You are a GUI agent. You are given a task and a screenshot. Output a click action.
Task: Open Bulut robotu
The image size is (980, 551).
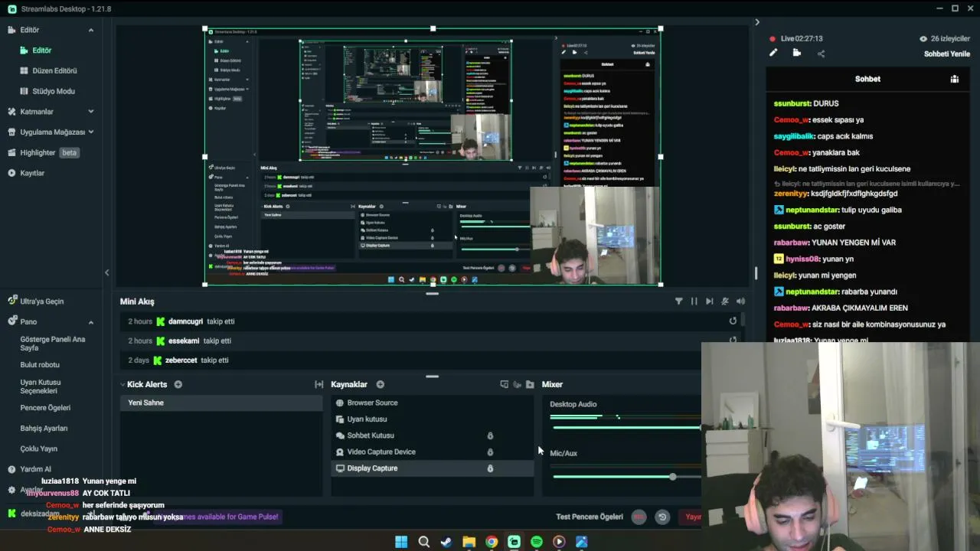[40, 365]
